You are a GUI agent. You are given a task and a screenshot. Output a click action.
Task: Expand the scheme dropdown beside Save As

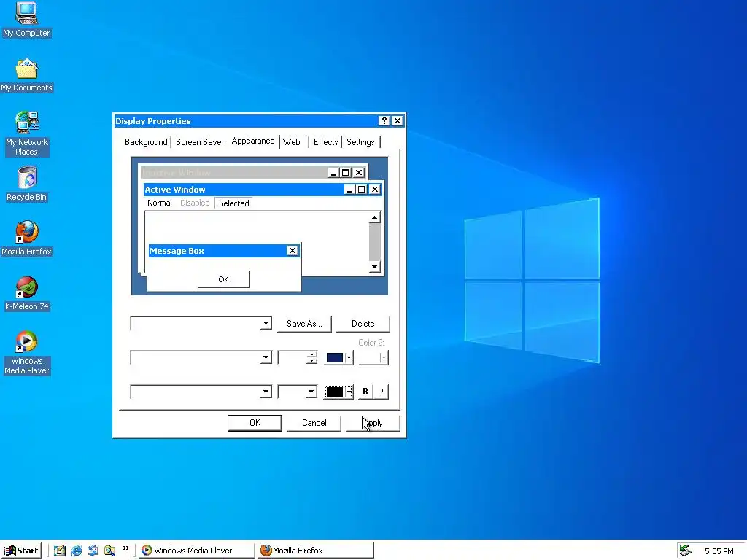(266, 324)
